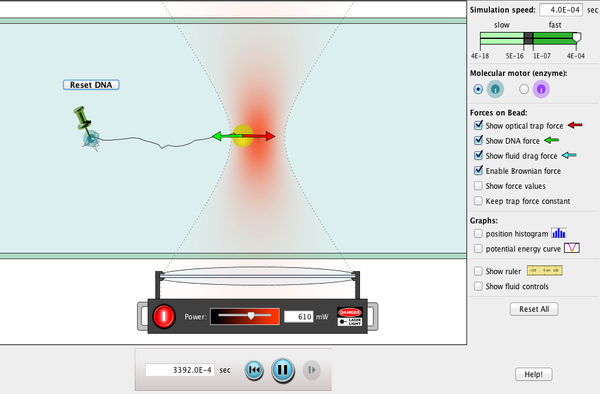The height and width of the screenshot is (394, 600).
Task: Enable the position histogram graph
Action: coord(478,233)
